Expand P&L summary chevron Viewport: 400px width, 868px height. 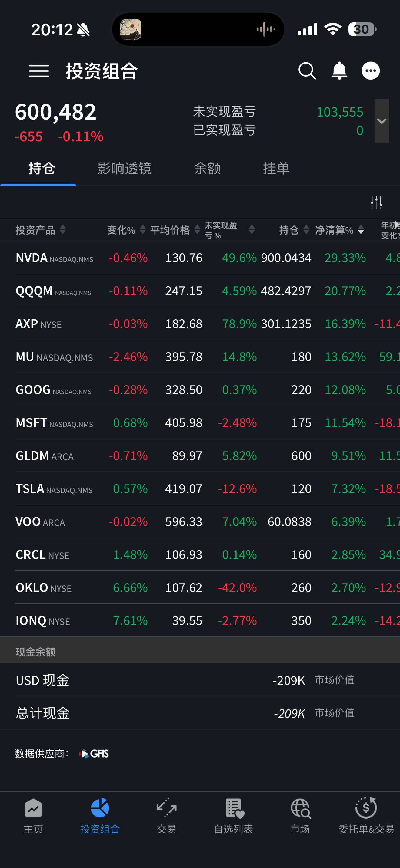pos(382,121)
